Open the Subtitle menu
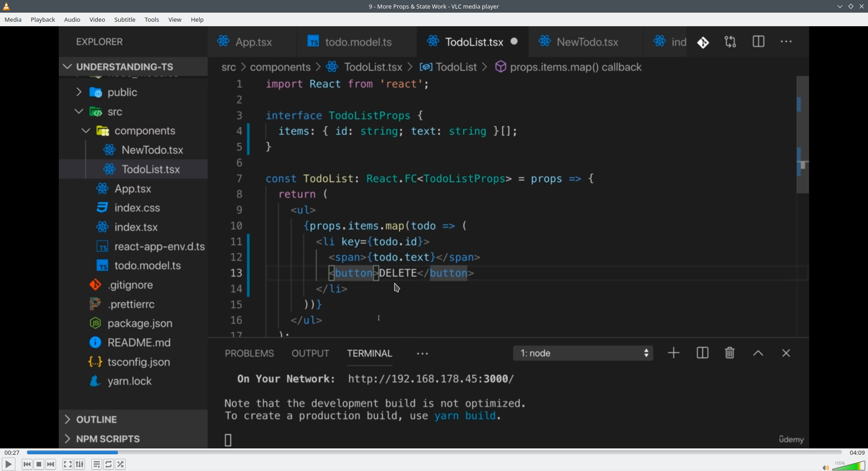Viewport: 868px width, 471px height. tap(125, 19)
